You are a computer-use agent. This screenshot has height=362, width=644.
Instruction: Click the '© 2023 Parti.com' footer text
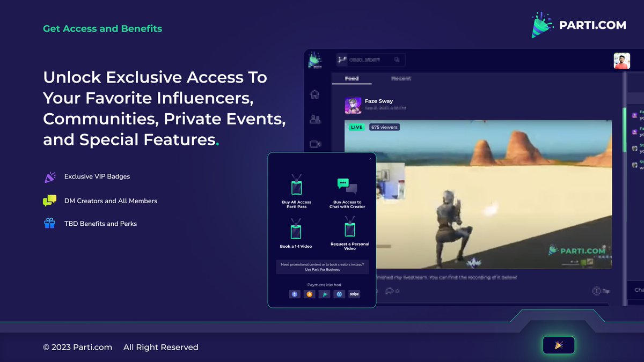77,347
